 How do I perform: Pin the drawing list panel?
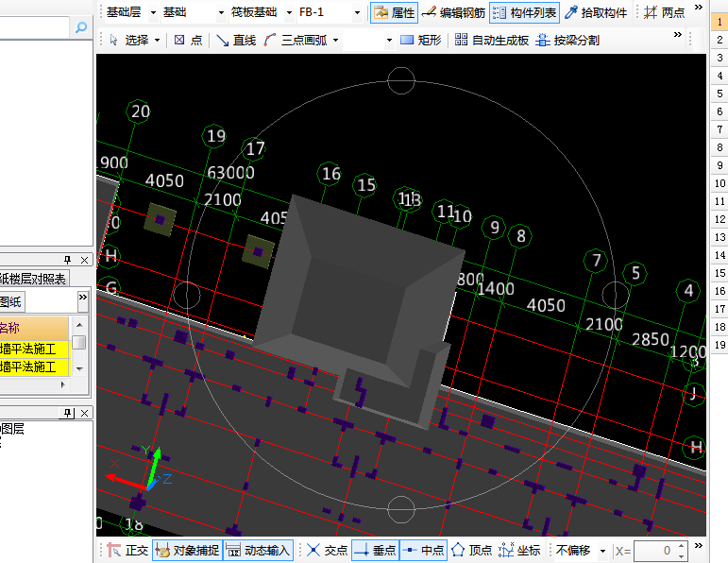67,260
